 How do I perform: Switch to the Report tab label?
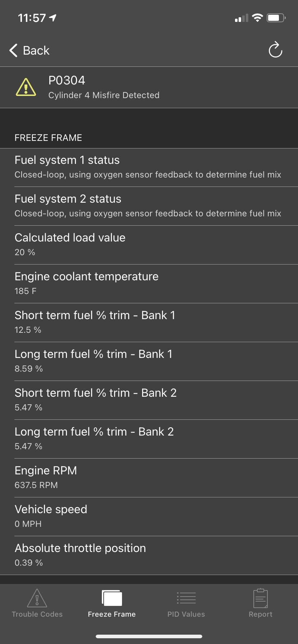pyautogui.click(x=261, y=614)
